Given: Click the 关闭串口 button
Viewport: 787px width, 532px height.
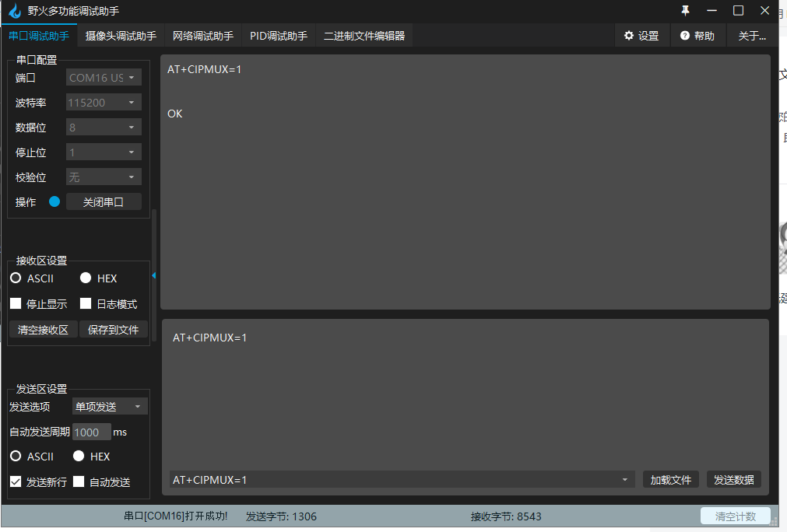Looking at the screenshot, I should pos(104,201).
